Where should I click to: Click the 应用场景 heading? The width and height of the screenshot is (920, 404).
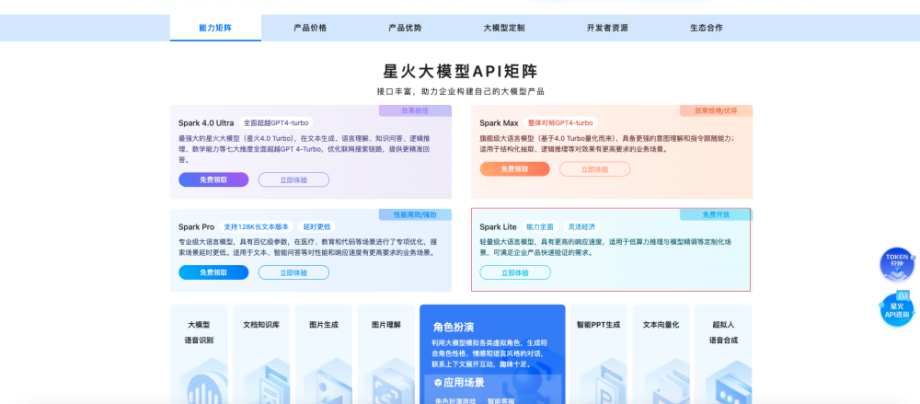point(464,383)
